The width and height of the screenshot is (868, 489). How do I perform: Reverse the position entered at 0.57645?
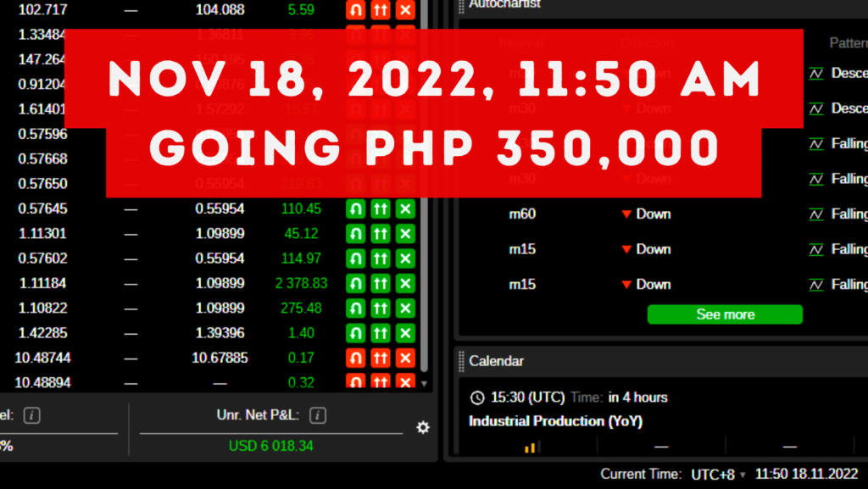point(355,209)
